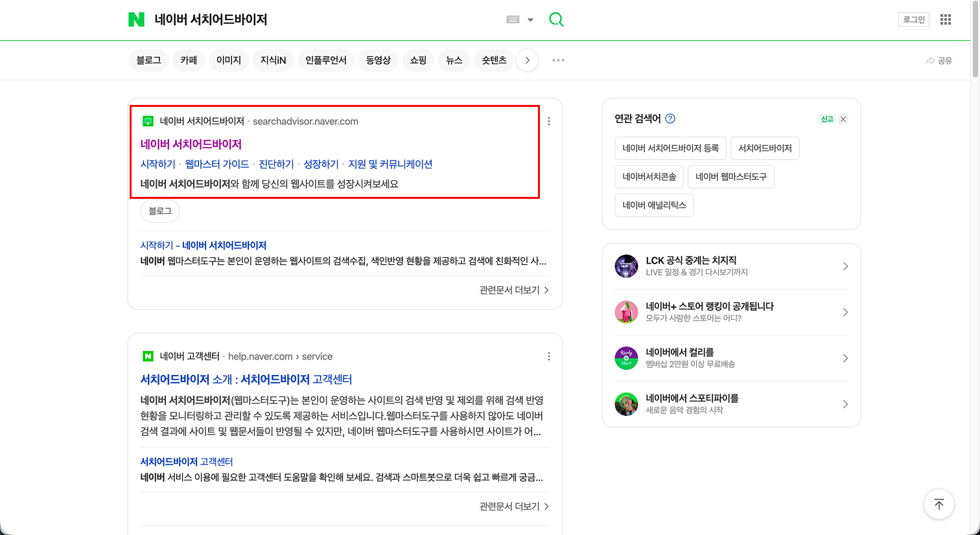Viewport: 980px width, 535px height.
Task: Open the apps grid icon top right
Action: click(x=945, y=19)
